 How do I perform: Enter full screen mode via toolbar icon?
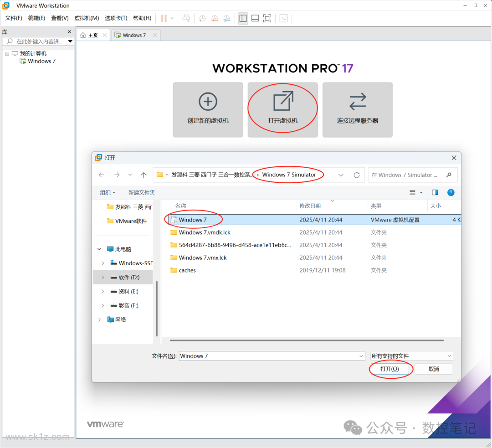tap(267, 18)
